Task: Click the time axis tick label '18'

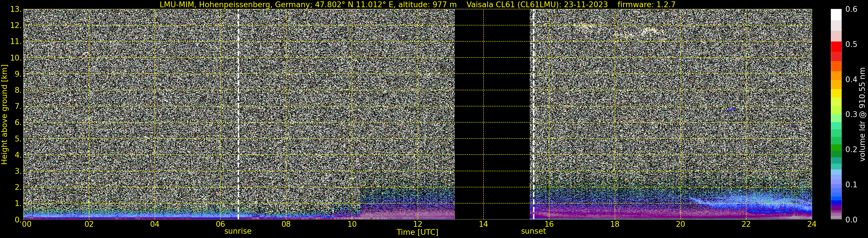Action: click(614, 224)
